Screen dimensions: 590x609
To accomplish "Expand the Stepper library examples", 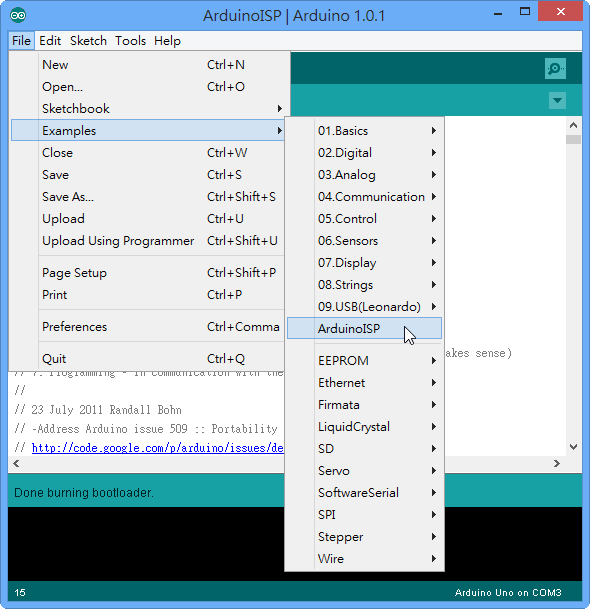I will point(364,537).
